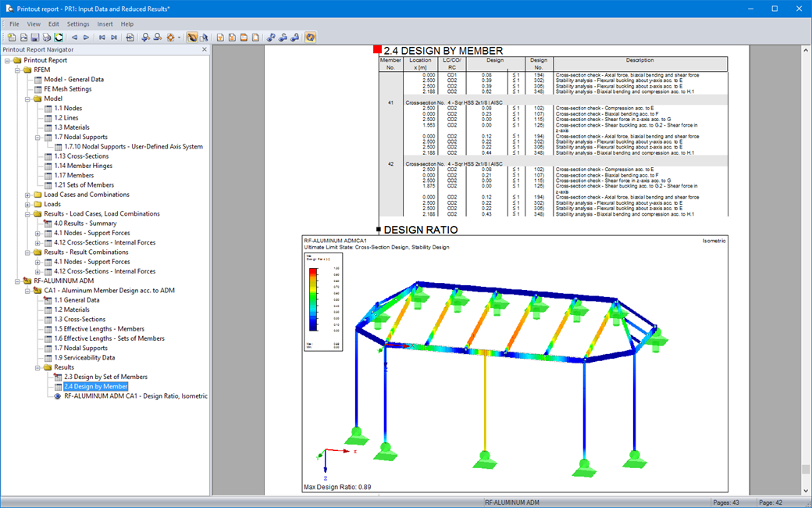
Task: Zoom out with magnifier minus icon
Action: tap(158, 38)
